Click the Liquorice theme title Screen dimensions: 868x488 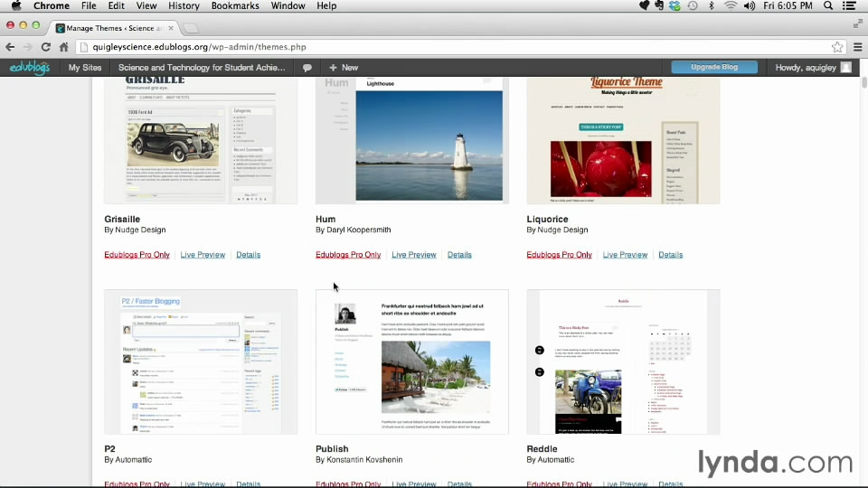(548, 219)
